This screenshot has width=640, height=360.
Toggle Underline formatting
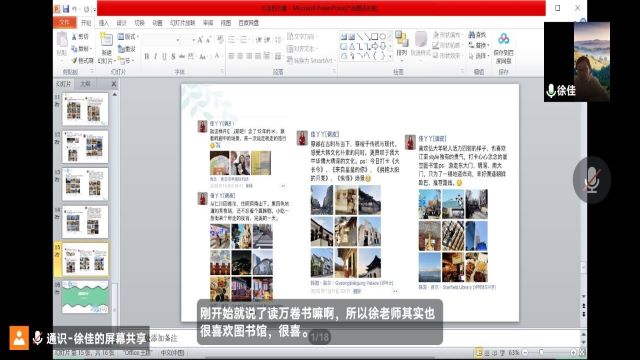click(x=164, y=57)
